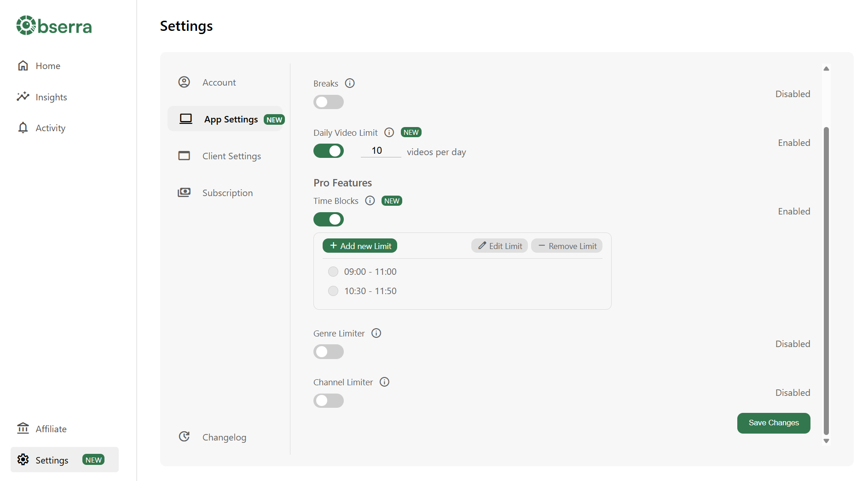Click the settings panel scrollbar thumb
The height and width of the screenshot is (481, 868).
coord(826,281)
